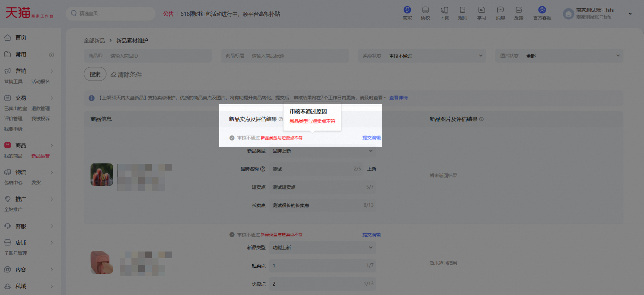
Task: Open the 图片状态 dropdown showing 全部
Action: 559,56
